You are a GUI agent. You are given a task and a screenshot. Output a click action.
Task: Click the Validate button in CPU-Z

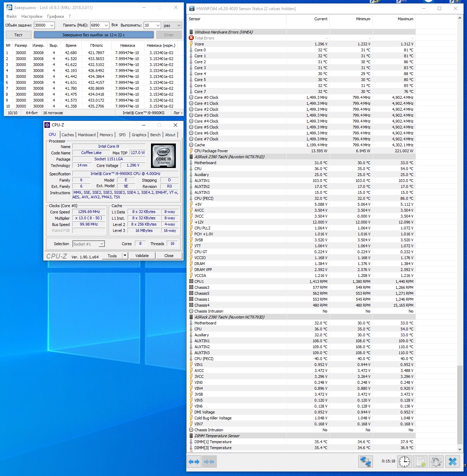[x=142, y=256]
